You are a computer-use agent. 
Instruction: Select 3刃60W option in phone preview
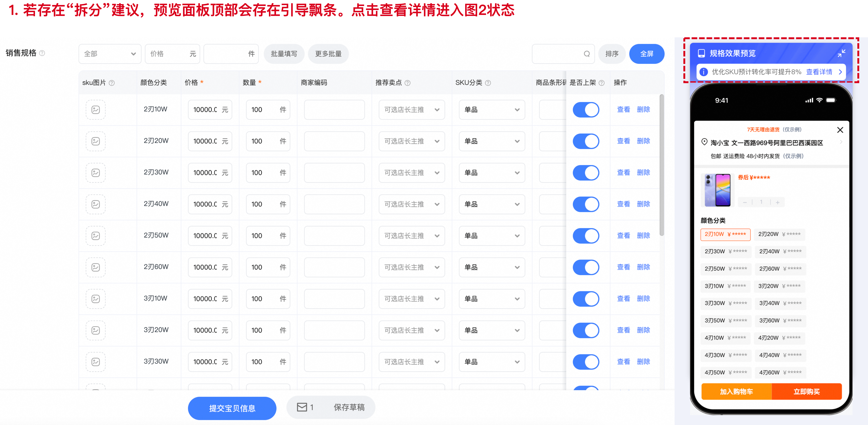coord(780,321)
